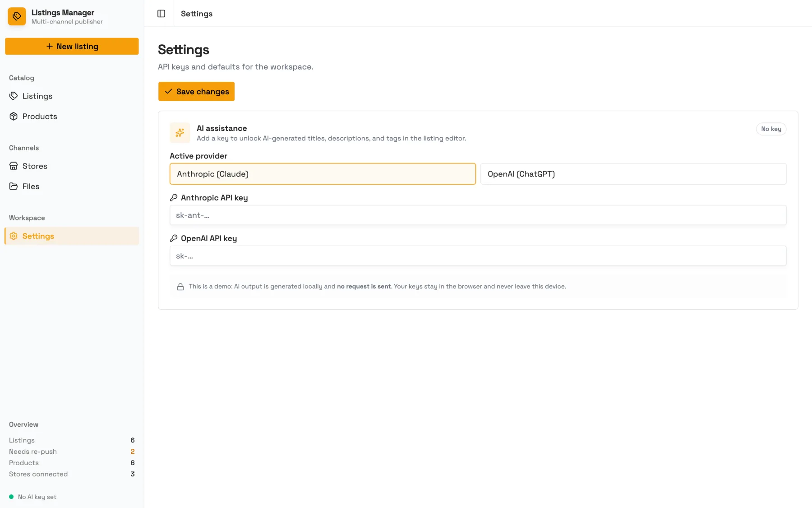Click the Multi-channel publisher subtitle
The width and height of the screenshot is (812, 508).
click(x=67, y=22)
